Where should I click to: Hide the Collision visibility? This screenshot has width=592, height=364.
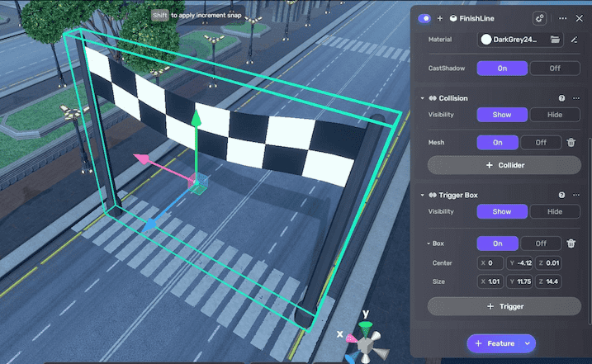(554, 115)
